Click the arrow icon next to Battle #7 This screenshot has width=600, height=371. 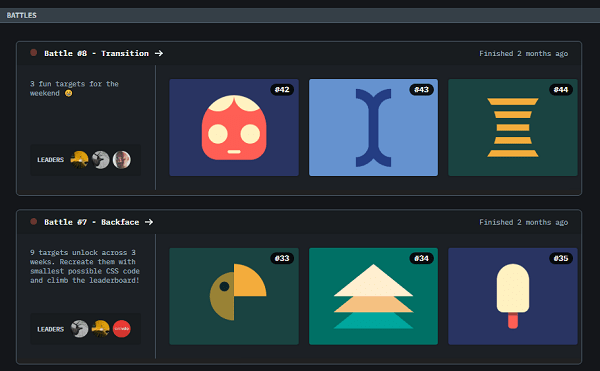149,222
